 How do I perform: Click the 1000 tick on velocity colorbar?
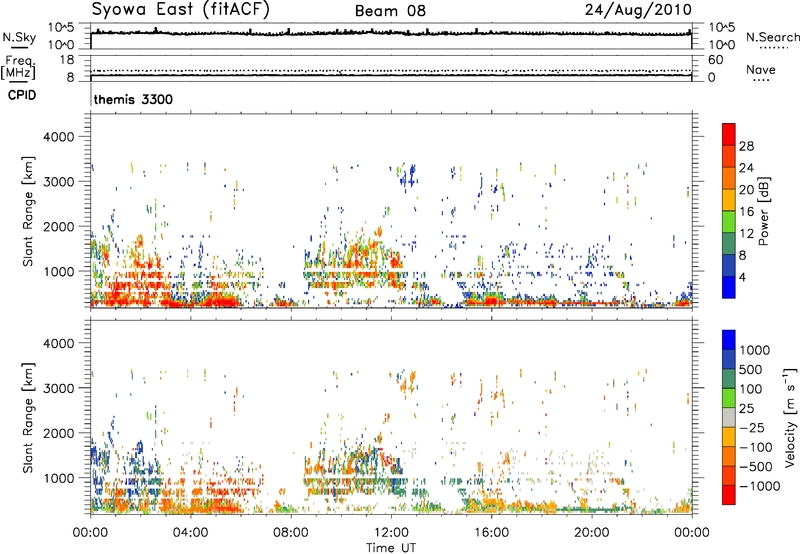coord(755,350)
